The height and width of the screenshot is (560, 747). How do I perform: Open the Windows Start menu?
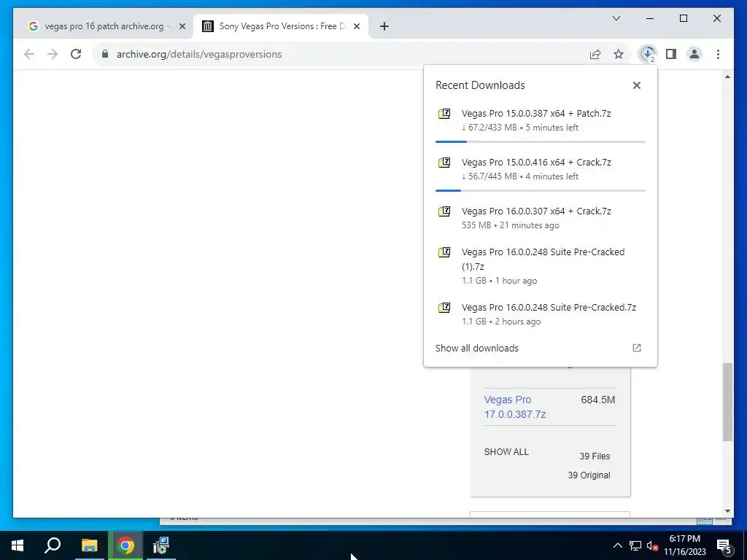tap(18, 545)
